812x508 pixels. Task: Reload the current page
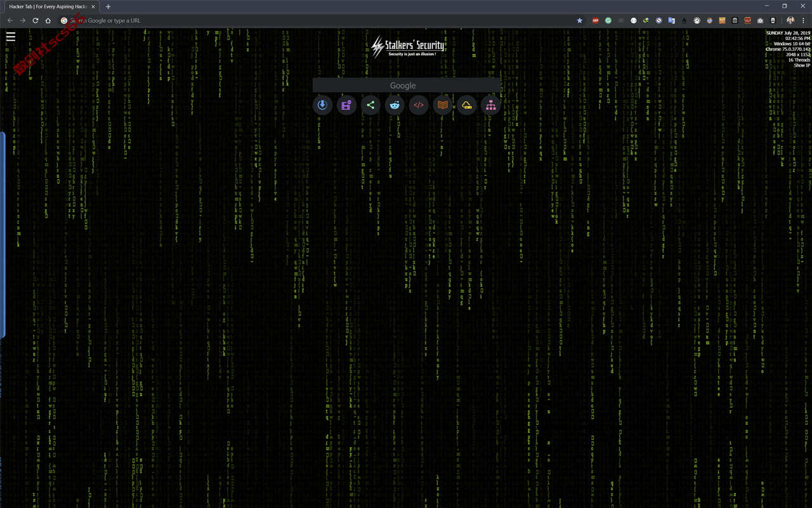pyautogui.click(x=36, y=20)
